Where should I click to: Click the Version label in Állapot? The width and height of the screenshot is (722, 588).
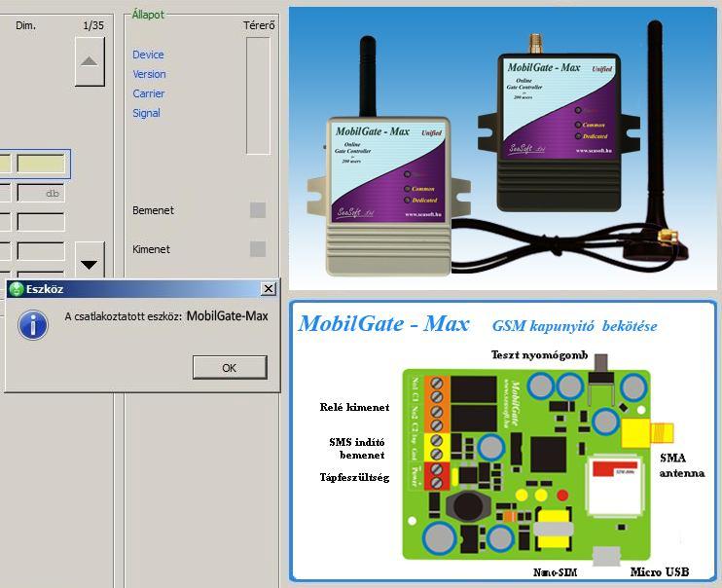(149, 74)
